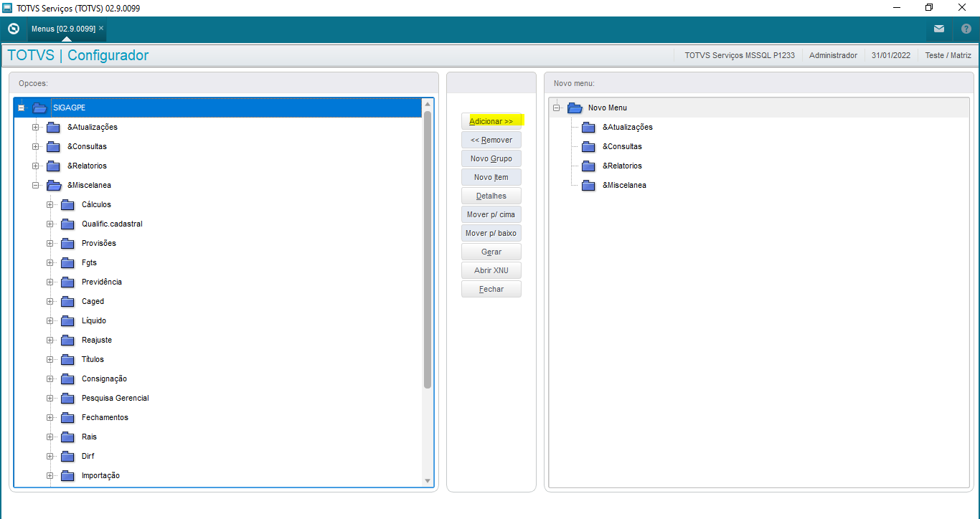This screenshot has width=980, height=519.
Task: Click the Reajuste folder icon
Action: tap(68, 340)
